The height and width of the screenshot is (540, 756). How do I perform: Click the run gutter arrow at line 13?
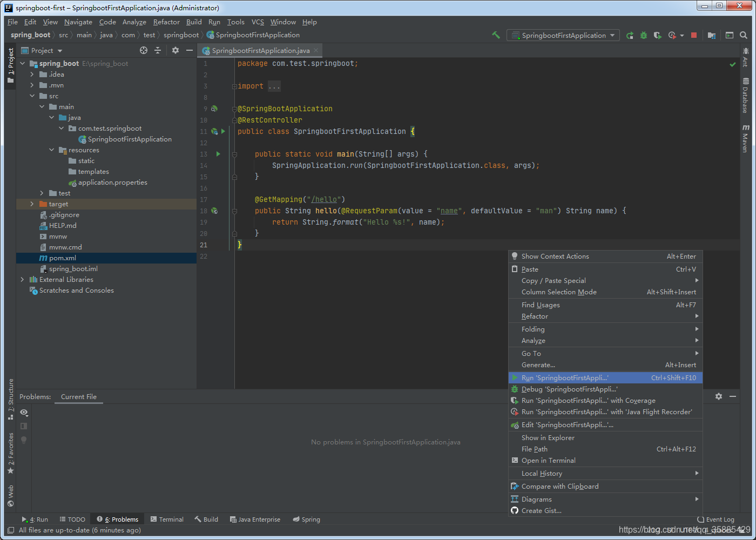(218, 154)
